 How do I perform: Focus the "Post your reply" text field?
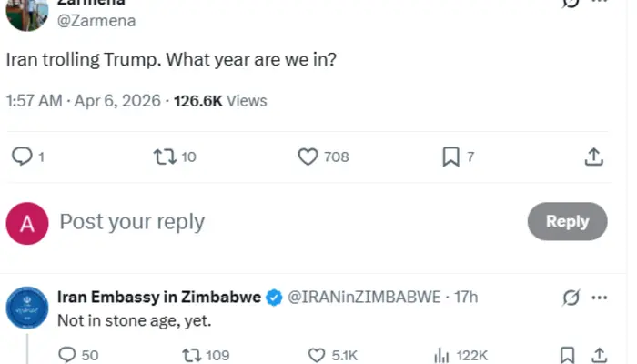pos(273,222)
